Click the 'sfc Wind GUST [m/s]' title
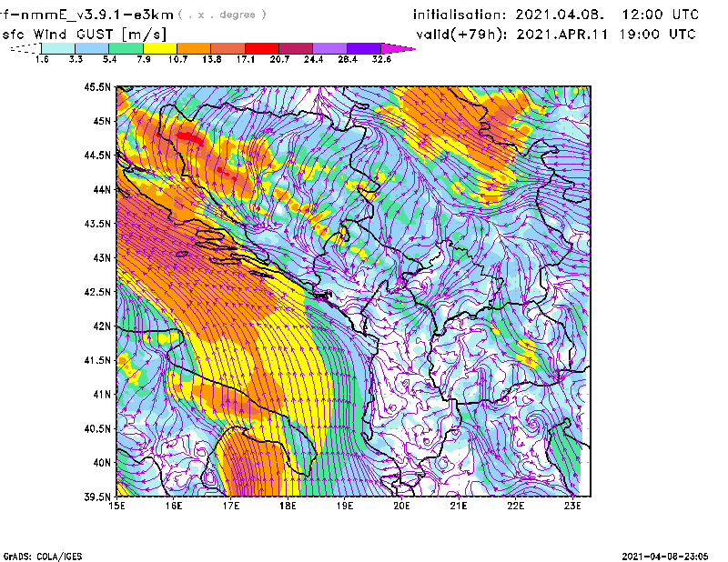The height and width of the screenshot is (562, 728). 84,35
